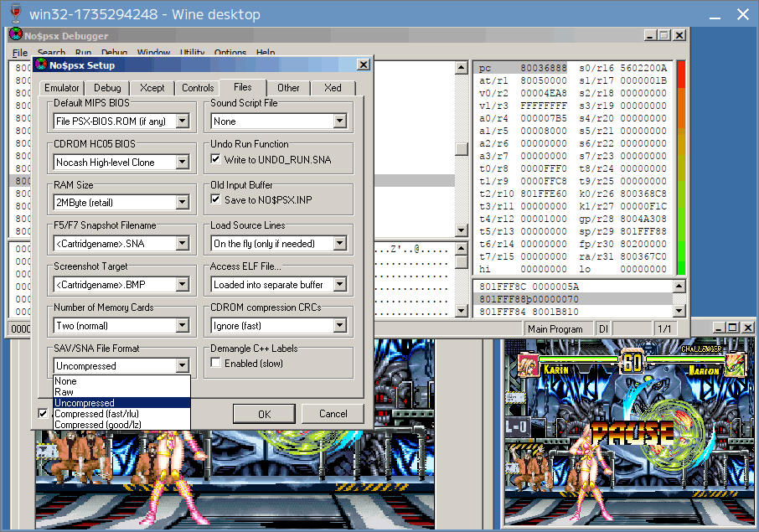The width and height of the screenshot is (759, 532).
Task: Switch to the Xed tab
Action: pos(333,88)
